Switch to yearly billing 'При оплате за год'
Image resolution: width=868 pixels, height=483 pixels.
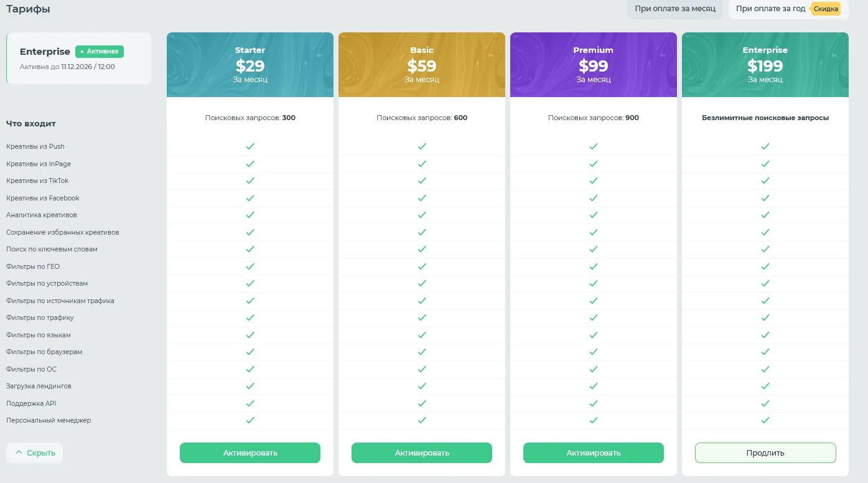click(770, 9)
